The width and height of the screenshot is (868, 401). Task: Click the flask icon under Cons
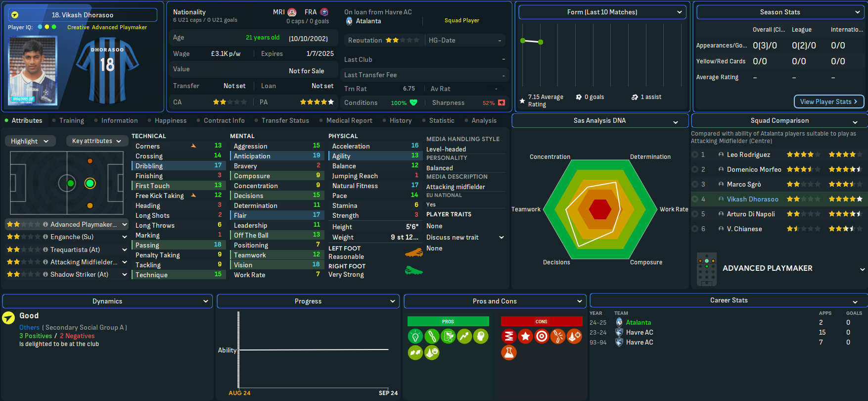tap(508, 352)
